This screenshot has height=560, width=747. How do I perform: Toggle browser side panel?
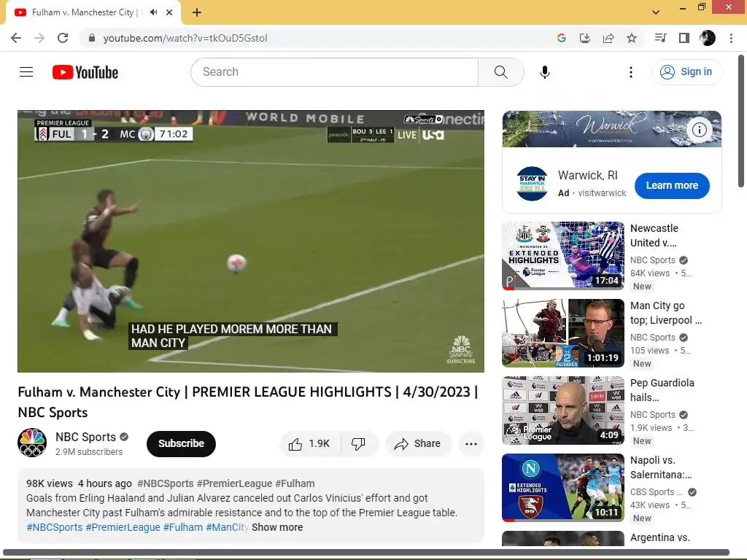tap(684, 38)
